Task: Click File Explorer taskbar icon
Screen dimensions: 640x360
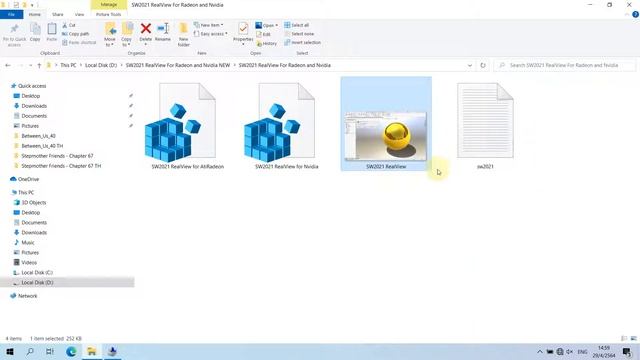Action: click(x=92, y=351)
